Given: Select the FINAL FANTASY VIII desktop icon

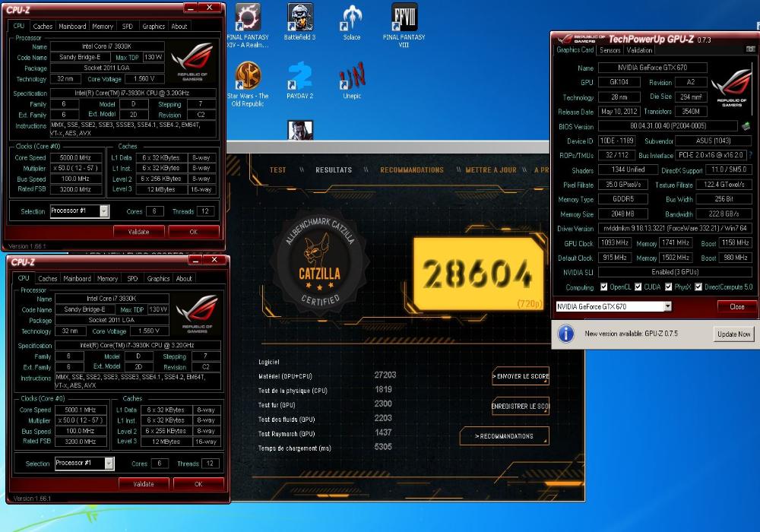Looking at the screenshot, I should point(404,25).
